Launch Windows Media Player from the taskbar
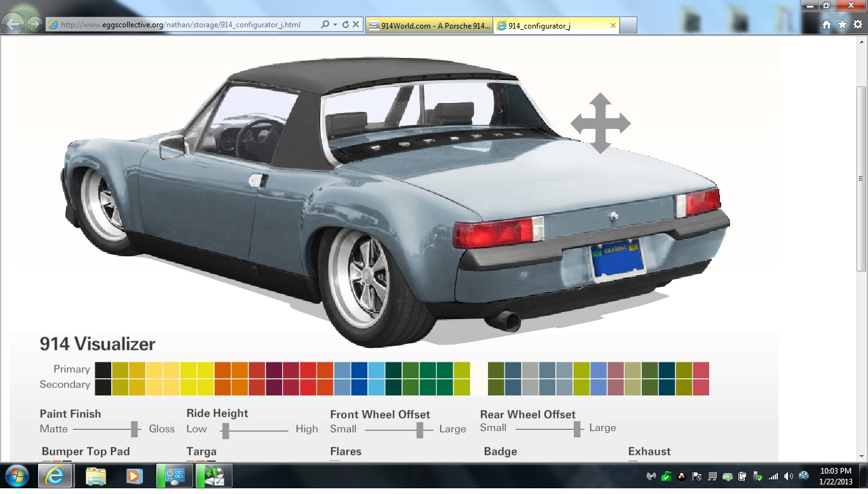The width and height of the screenshot is (868, 494). point(134,476)
